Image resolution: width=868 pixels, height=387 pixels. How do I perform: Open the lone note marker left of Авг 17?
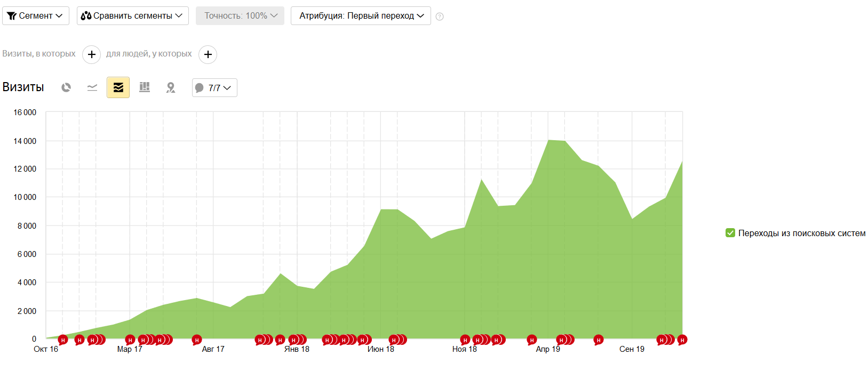coord(197,340)
